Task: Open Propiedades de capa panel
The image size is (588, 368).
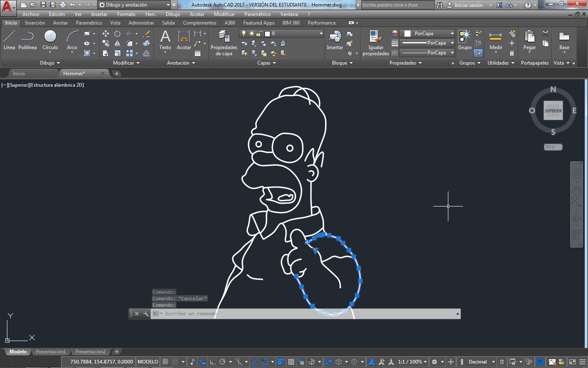Action: click(x=224, y=43)
